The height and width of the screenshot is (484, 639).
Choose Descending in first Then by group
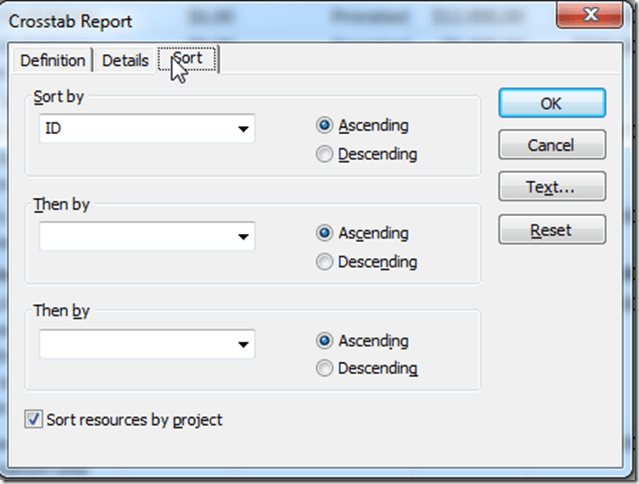[x=324, y=262]
